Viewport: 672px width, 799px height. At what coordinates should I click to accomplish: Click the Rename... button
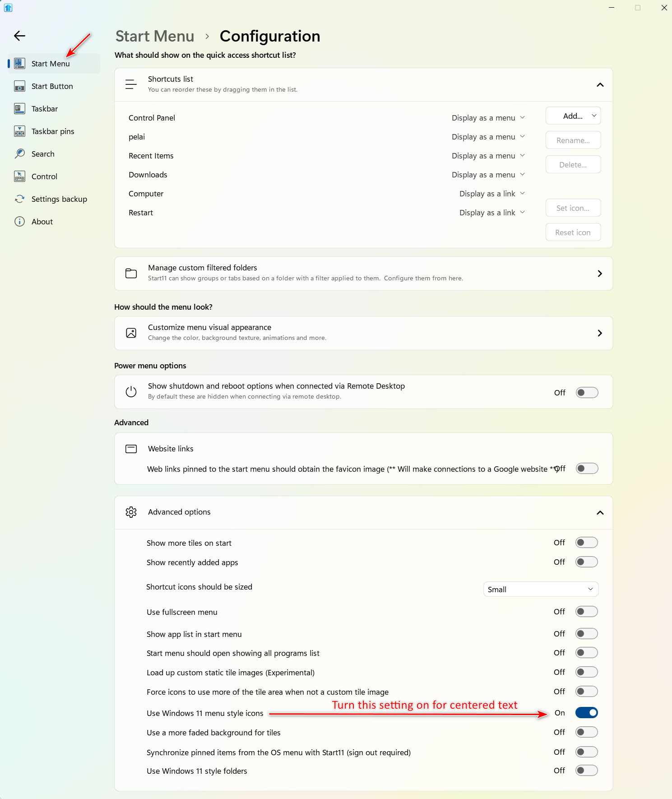[573, 140]
